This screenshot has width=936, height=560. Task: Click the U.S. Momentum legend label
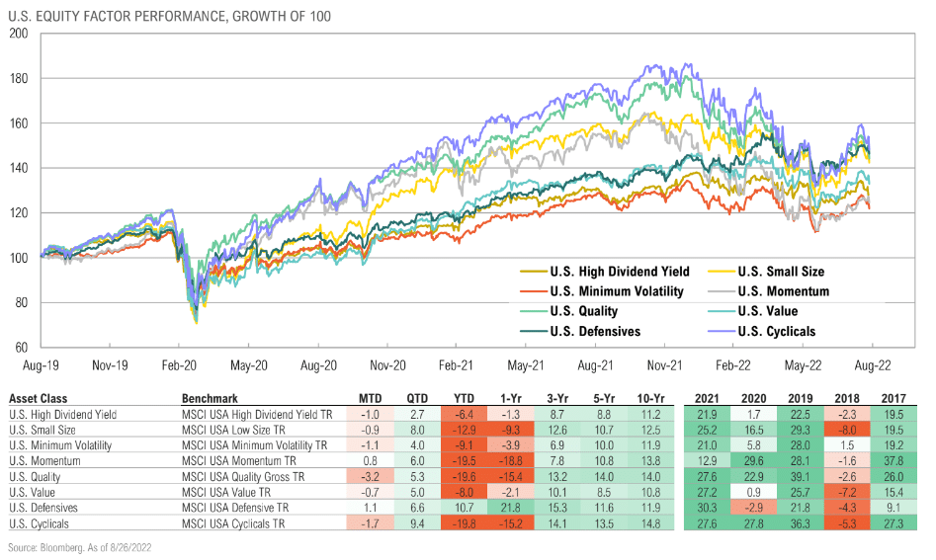point(783,291)
